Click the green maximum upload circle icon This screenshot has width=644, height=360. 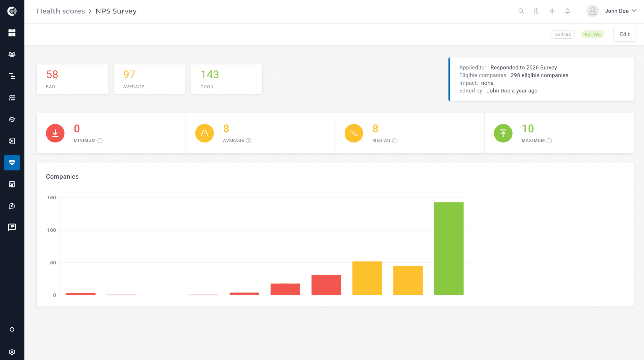tap(503, 133)
